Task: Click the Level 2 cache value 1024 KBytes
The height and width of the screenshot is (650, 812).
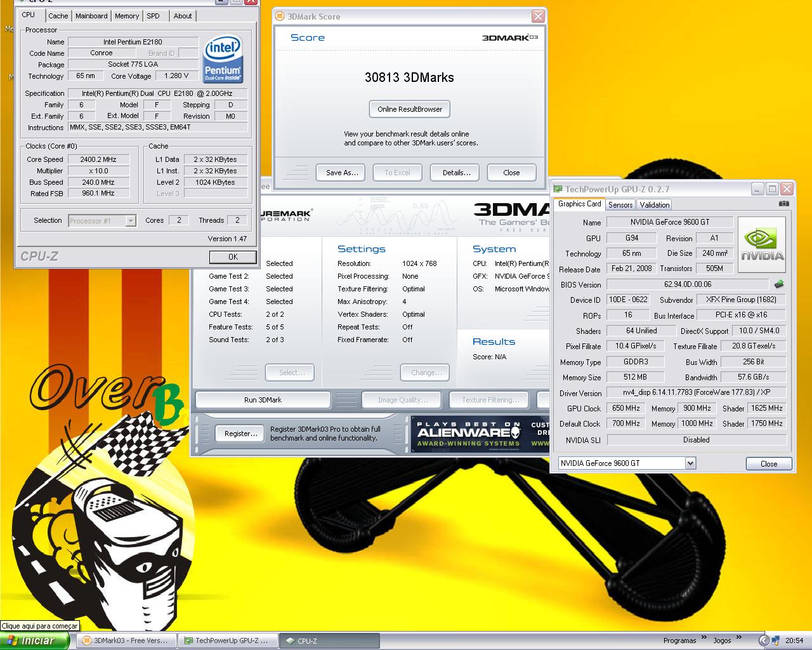Action: click(x=215, y=182)
